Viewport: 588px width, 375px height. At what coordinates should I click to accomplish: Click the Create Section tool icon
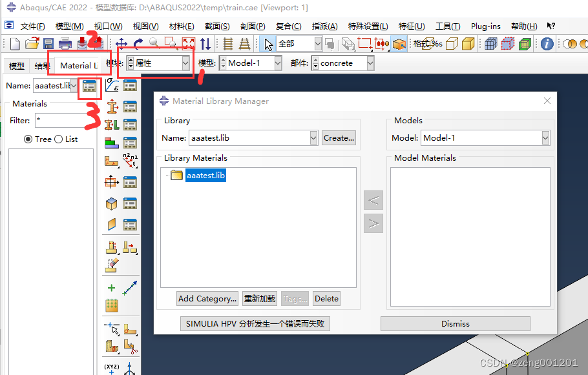pos(112,106)
